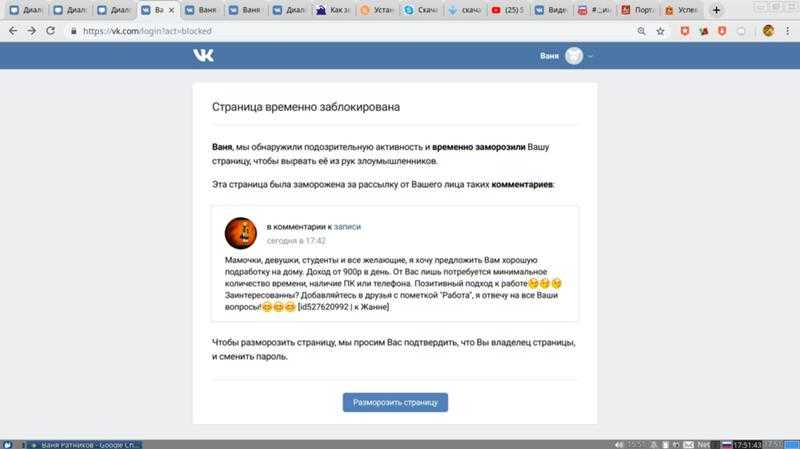The width and height of the screenshot is (800, 449).
Task: Reload the page with refresh icon
Action: click(51, 31)
